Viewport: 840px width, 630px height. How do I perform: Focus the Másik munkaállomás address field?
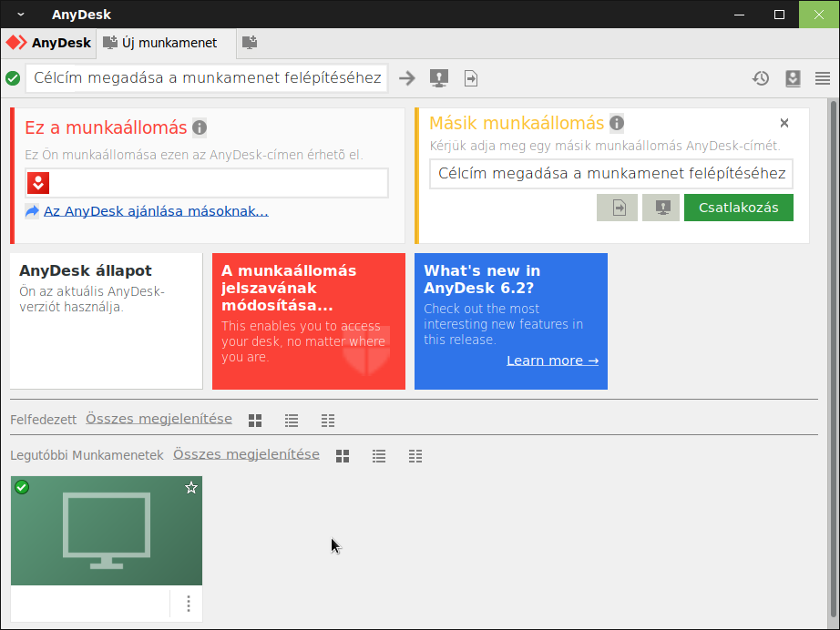[611, 173]
